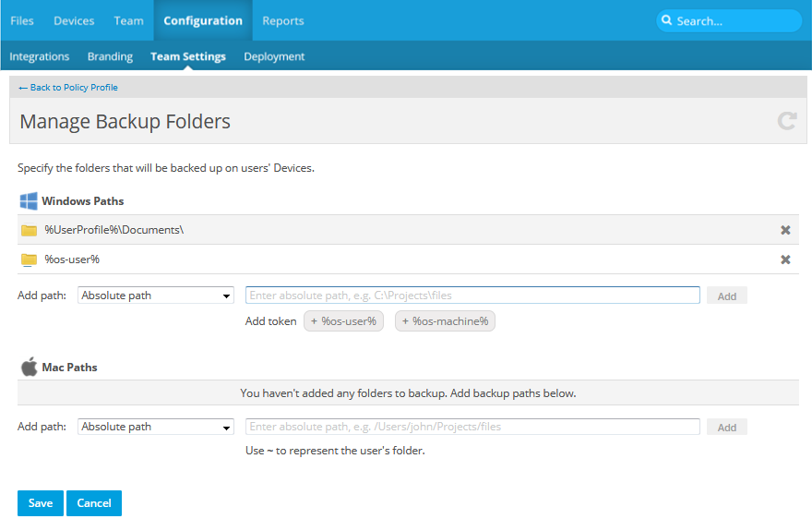
Task: Focus the Windows absolute path input field
Action: 472,296
